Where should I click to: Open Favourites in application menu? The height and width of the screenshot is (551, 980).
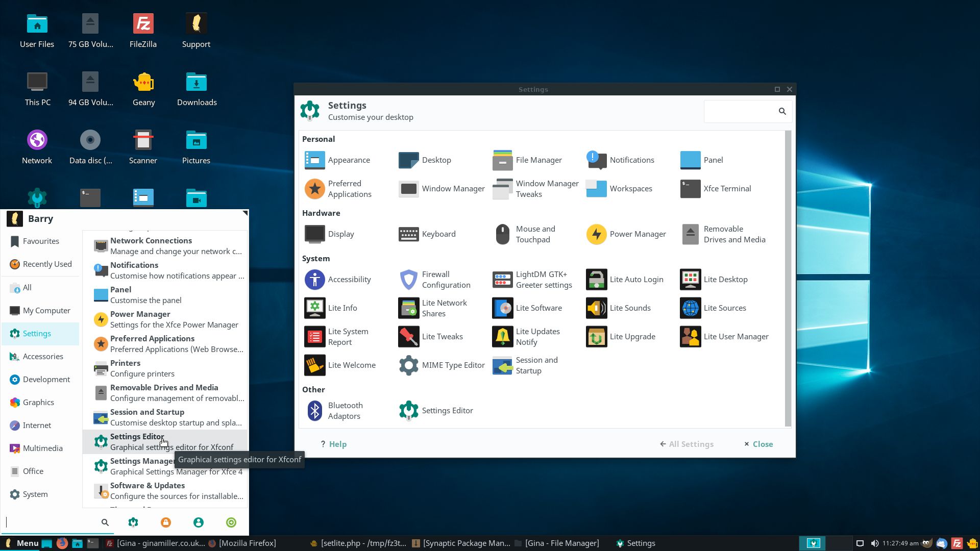pos(40,241)
